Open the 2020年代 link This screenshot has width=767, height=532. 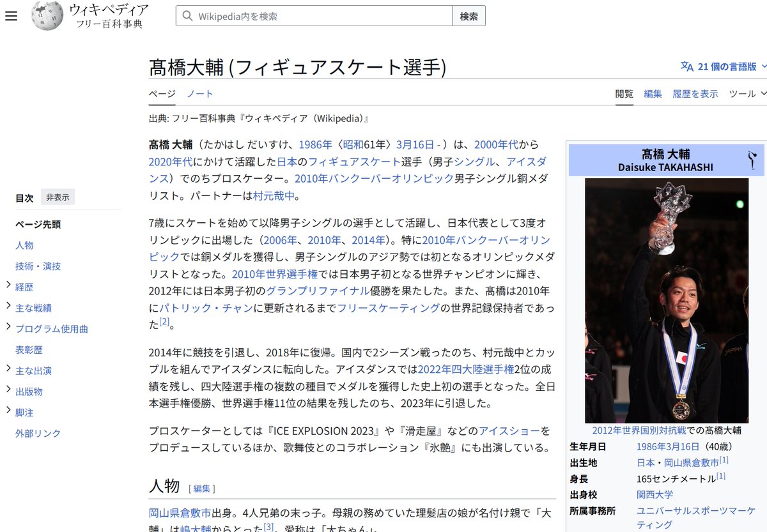[171, 162]
